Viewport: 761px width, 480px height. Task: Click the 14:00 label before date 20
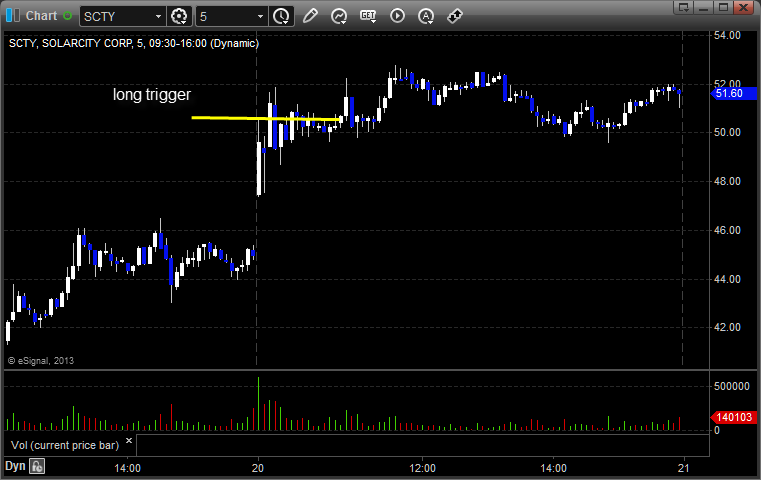[x=128, y=468]
